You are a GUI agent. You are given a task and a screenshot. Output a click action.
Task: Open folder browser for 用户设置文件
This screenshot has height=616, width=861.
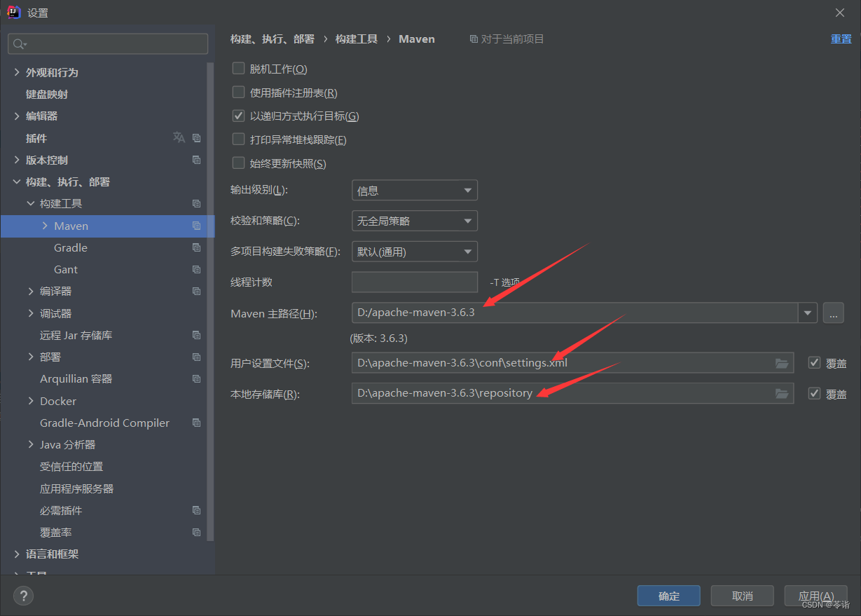782,363
